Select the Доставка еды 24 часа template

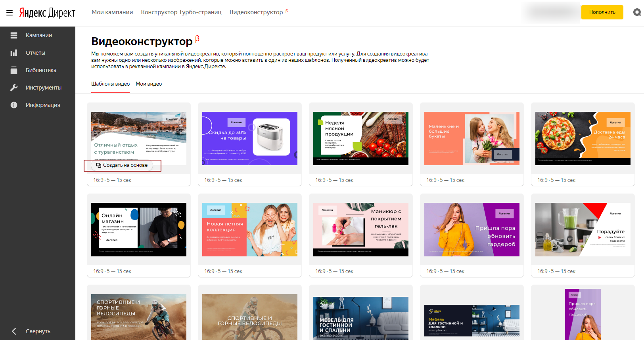(583, 138)
